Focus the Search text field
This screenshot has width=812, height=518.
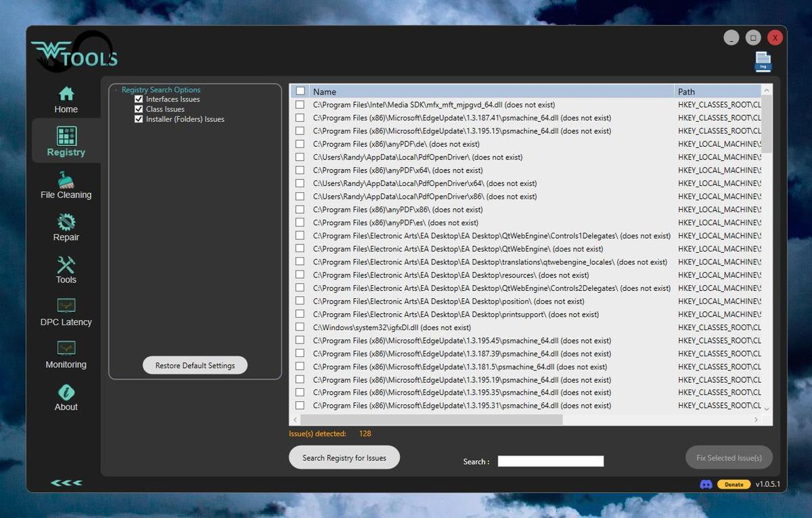tap(551, 461)
